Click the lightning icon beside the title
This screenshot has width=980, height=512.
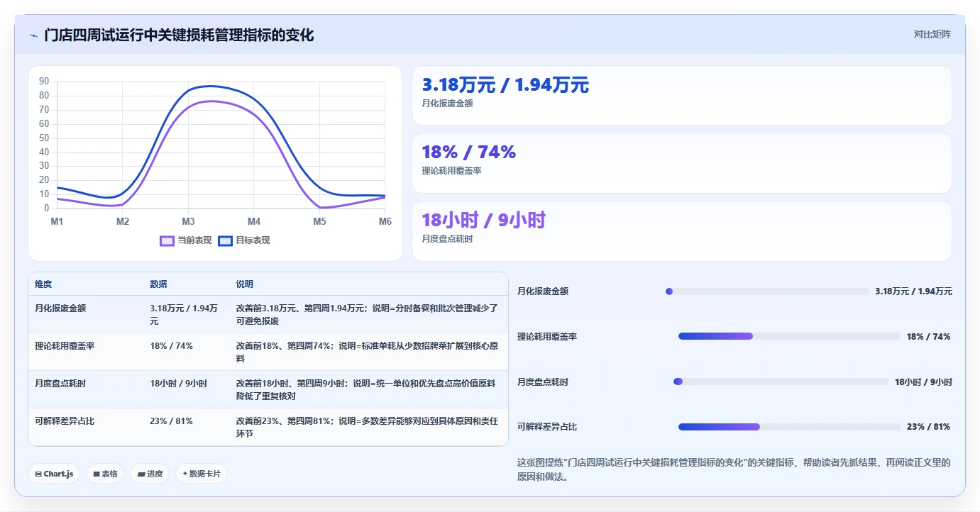34,35
